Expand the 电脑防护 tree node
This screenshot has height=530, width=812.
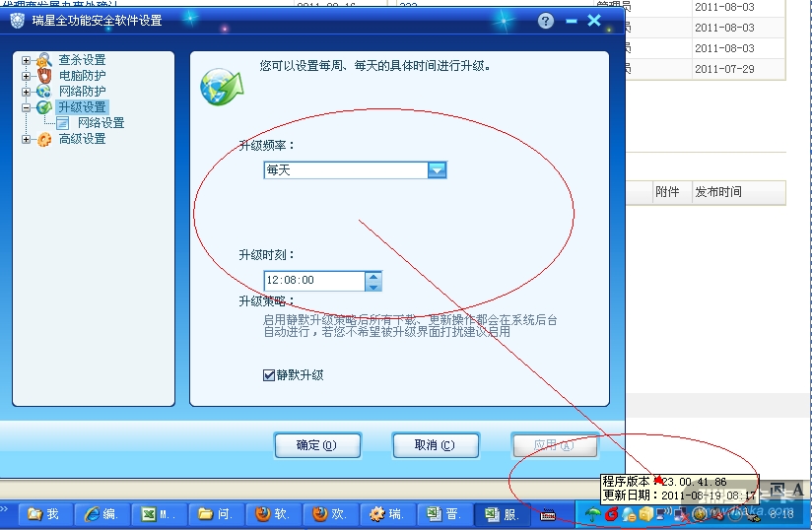pos(26,76)
